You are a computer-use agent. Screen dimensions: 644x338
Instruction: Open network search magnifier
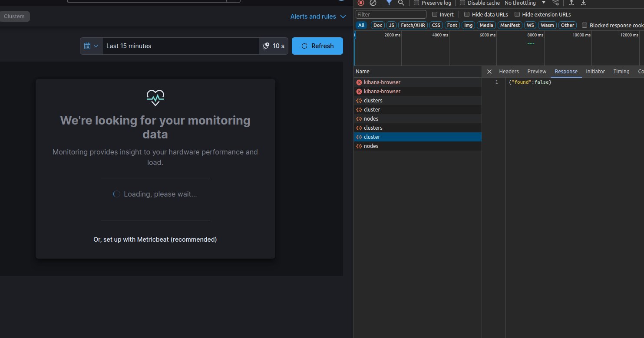click(x=401, y=3)
